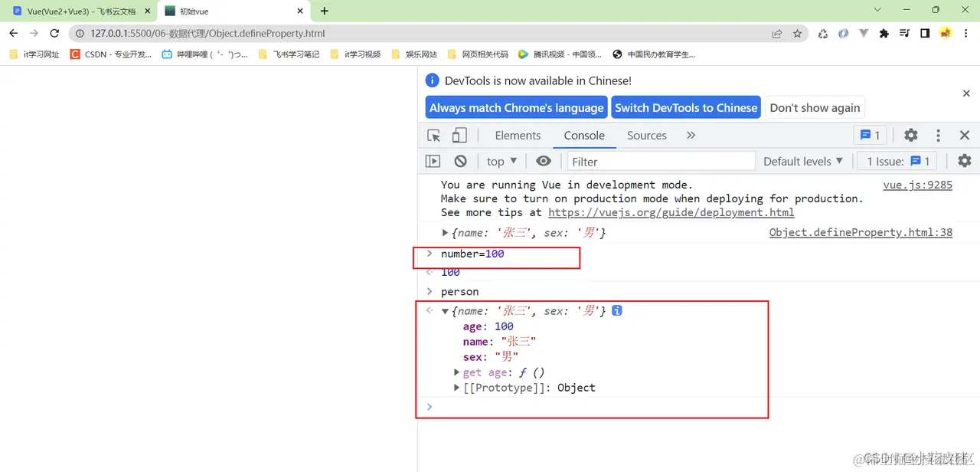The width and height of the screenshot is (980, 472).
Task: Open DevTools customize three-dot menu
Action: (x=938, y=136)
